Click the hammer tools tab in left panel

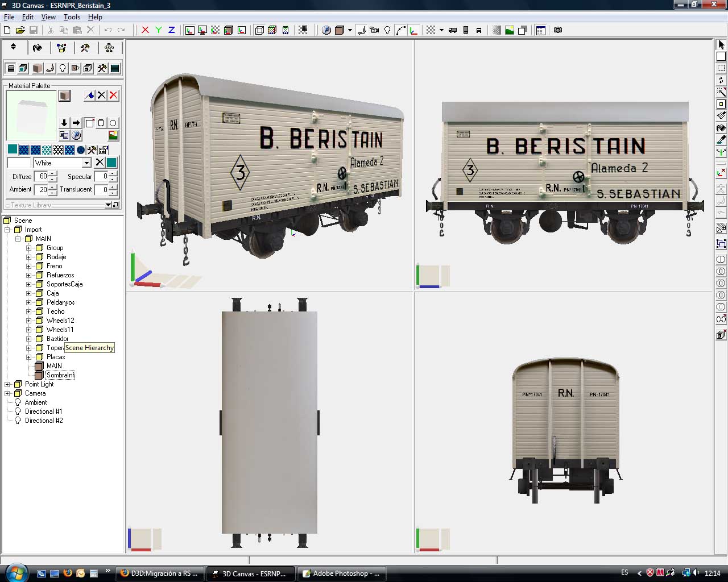point(85,48)
